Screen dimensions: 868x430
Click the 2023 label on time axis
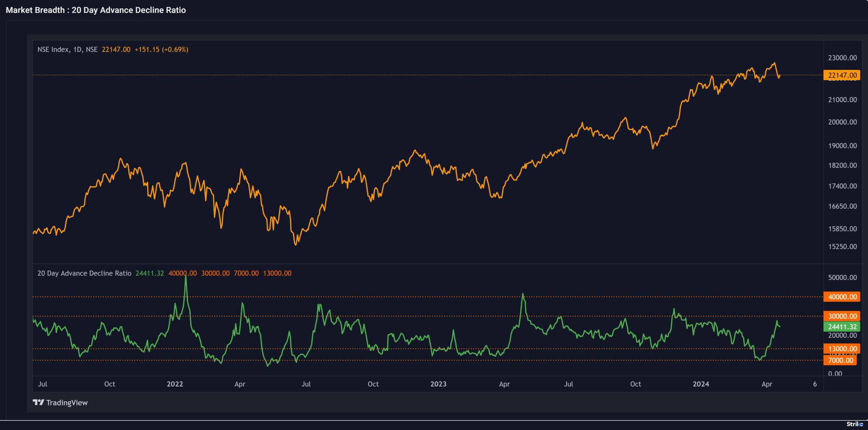pyautogui.click(x=438, y=384)
